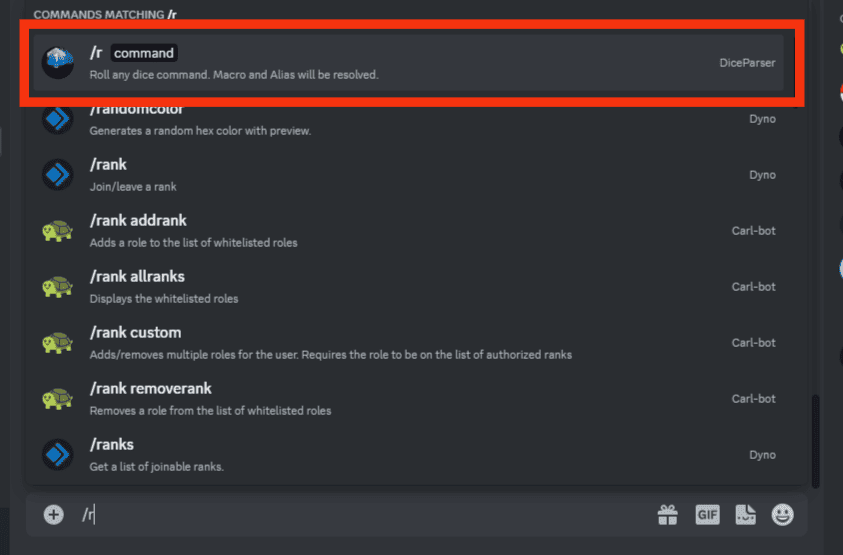The height and width of the screenshot is (555, 843).
Task: Click Dyno avatar next to /ranks
Action: coord(58,454)
